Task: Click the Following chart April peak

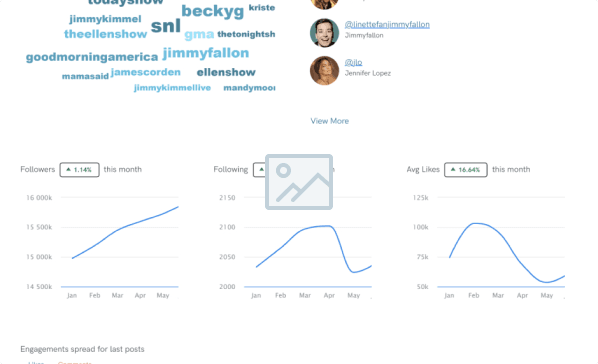Action: point(328,226)
